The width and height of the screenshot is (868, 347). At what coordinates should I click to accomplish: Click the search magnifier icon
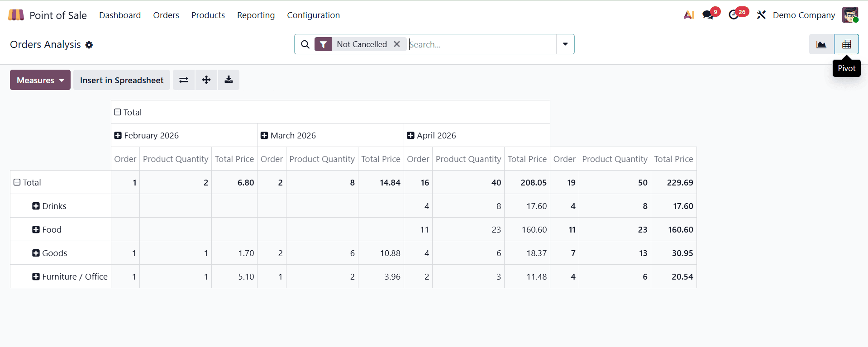[x=305, y=44]
